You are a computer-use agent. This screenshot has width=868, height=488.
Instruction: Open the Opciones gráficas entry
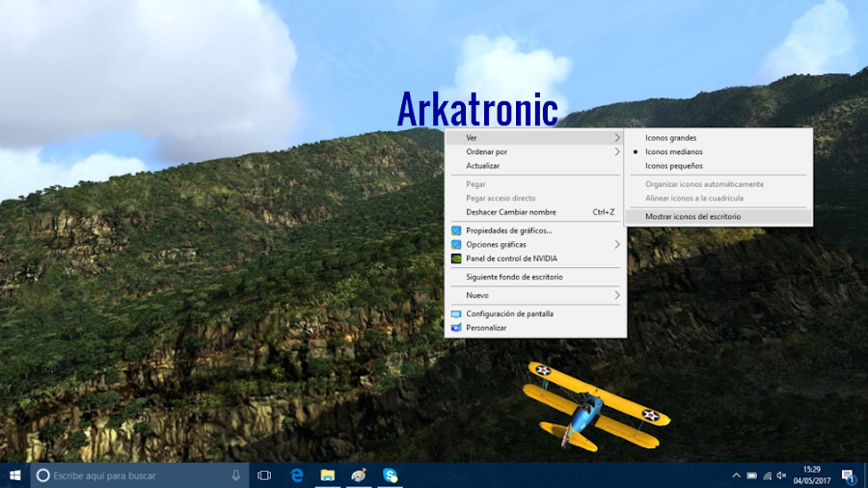(535, 245)
